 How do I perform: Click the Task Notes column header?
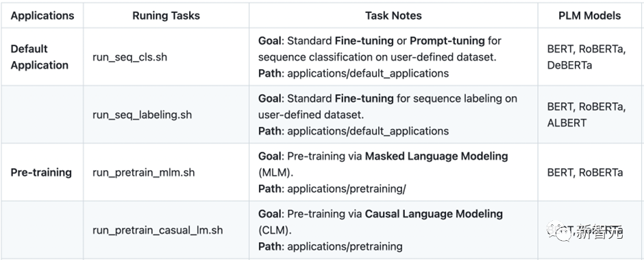point(393,16)
